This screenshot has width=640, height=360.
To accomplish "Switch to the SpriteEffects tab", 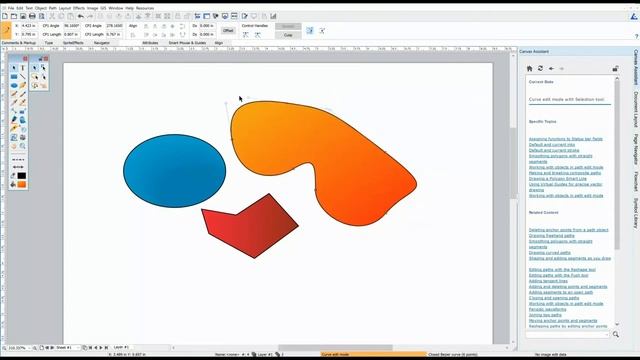I will point(73,43).
